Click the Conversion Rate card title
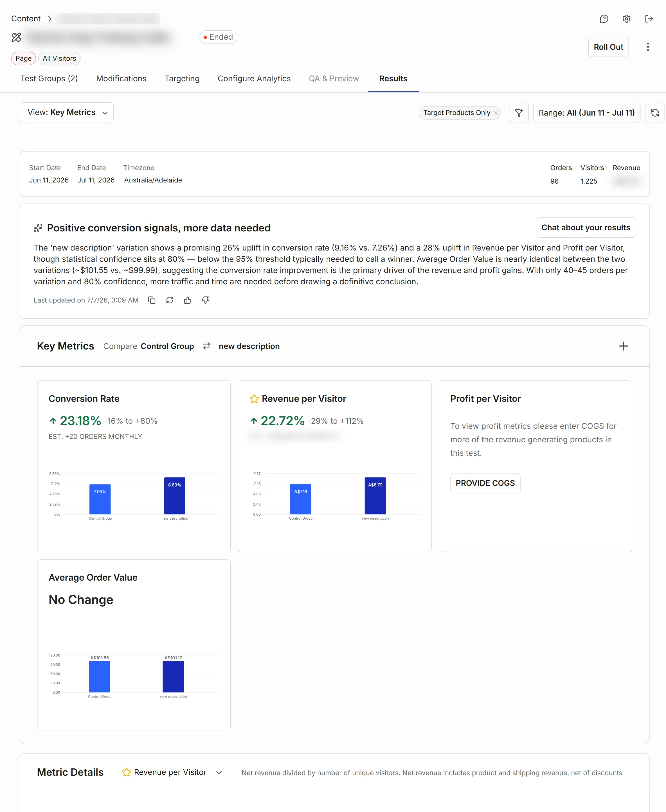Screen dimensions: 666x812 pyautogui.click(x=84, y=398)
